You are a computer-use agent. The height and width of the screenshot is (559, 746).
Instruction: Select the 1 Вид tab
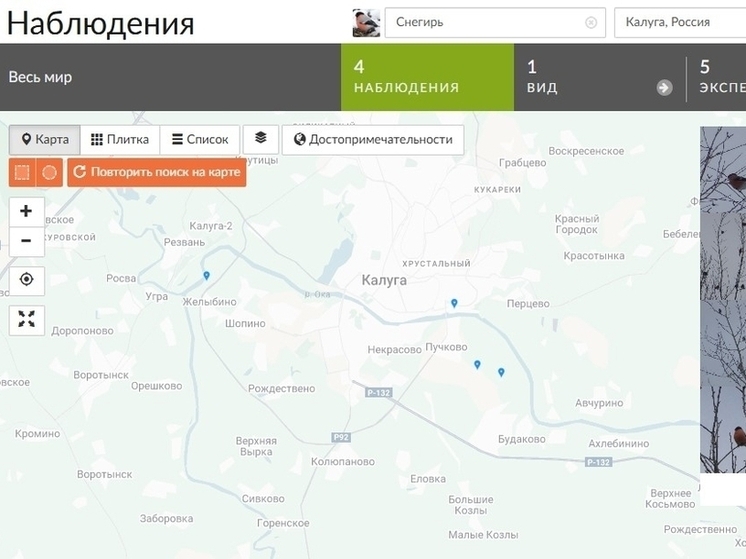(x=600, y=77)
